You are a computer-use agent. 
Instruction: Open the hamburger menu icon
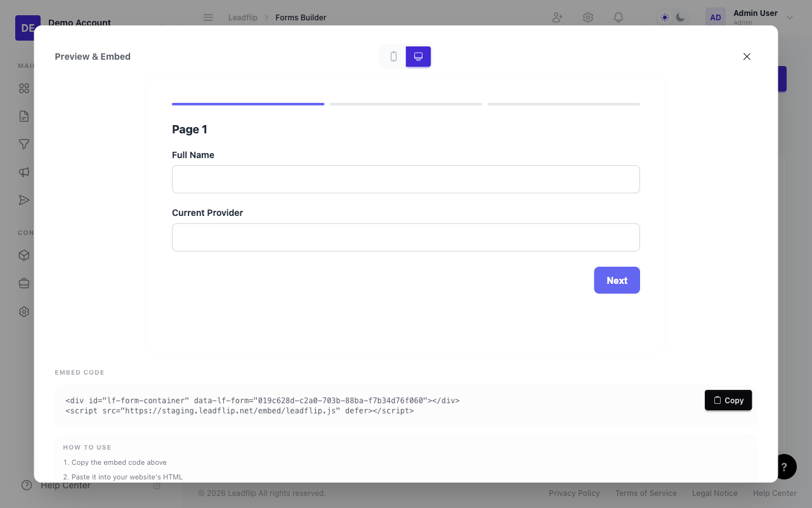pyautogui.click(x=208, y=18)
